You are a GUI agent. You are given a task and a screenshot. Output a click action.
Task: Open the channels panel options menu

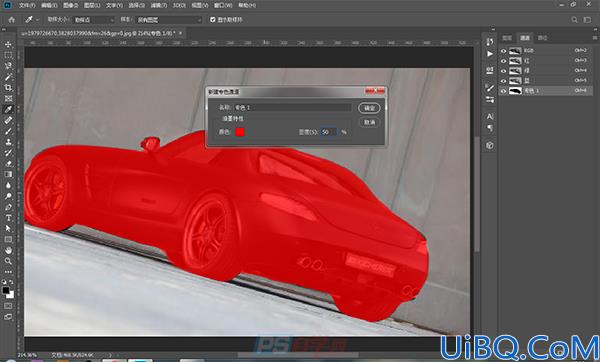click(x=595, y=38)
